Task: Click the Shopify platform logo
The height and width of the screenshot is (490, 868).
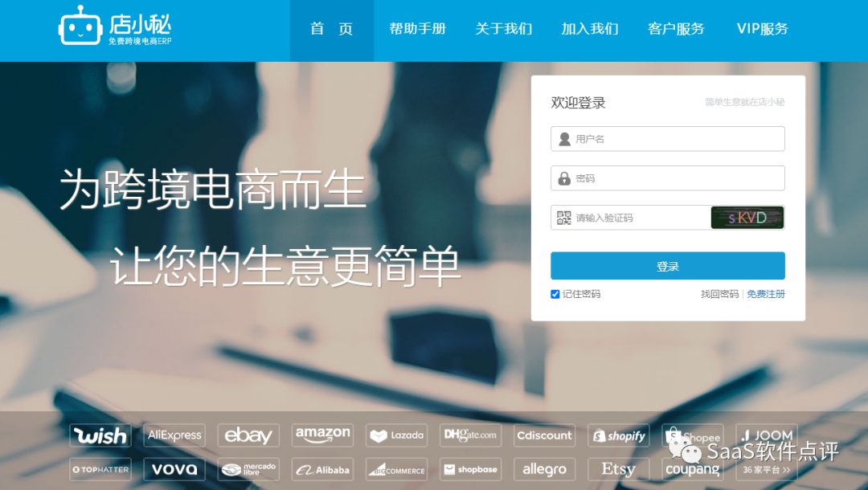Action: [618, 435]
